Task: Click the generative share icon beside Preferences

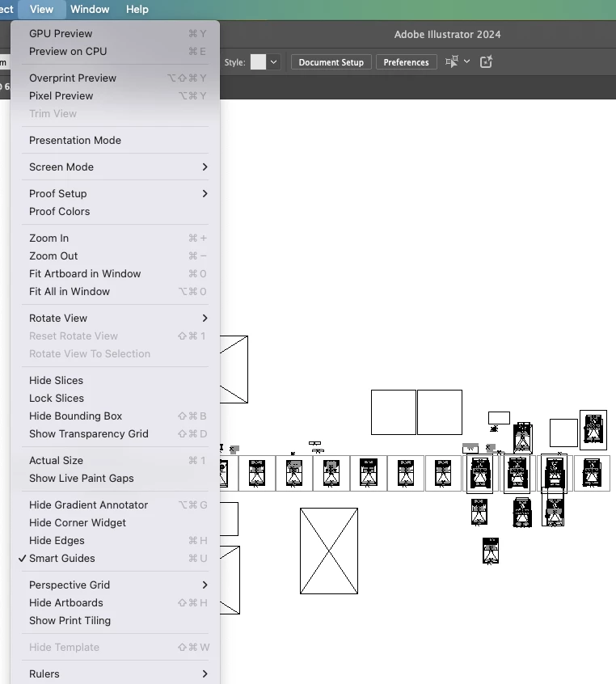Action: click(486, 61)
